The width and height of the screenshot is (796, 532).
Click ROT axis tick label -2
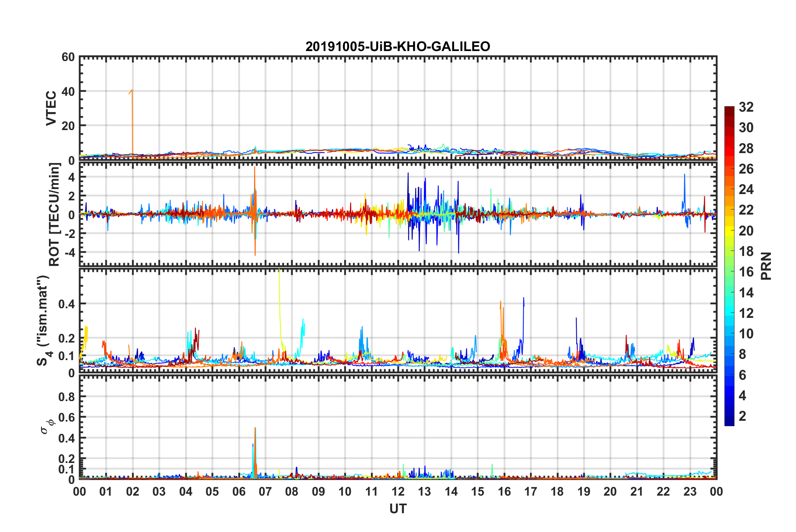click(x=69, y=233)
